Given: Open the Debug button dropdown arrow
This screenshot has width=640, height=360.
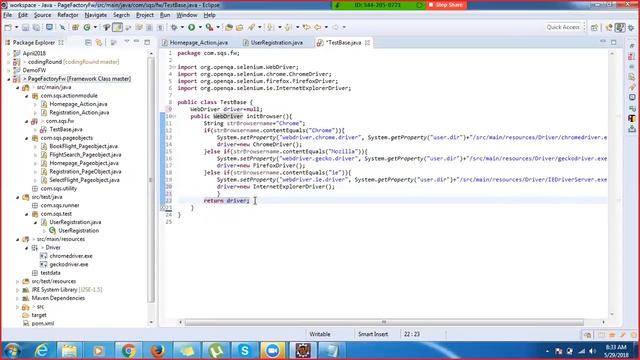Looking at the screenshot, I should point(182,27).
